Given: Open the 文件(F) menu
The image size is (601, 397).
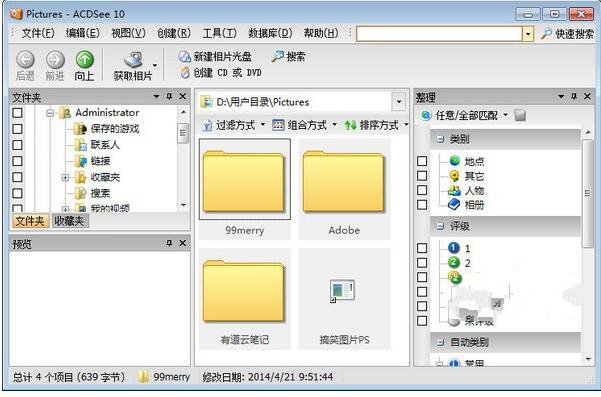Looking at the screenshot, I should 38,33.
